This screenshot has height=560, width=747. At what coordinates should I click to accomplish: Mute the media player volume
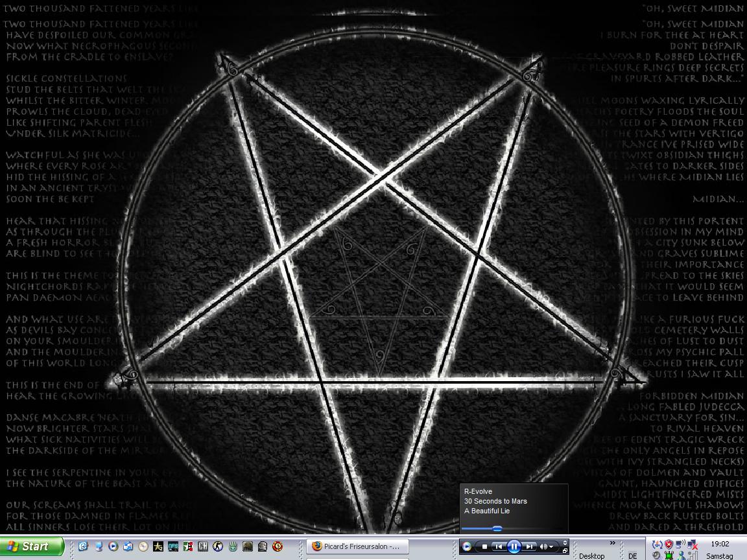click(543, 547)
